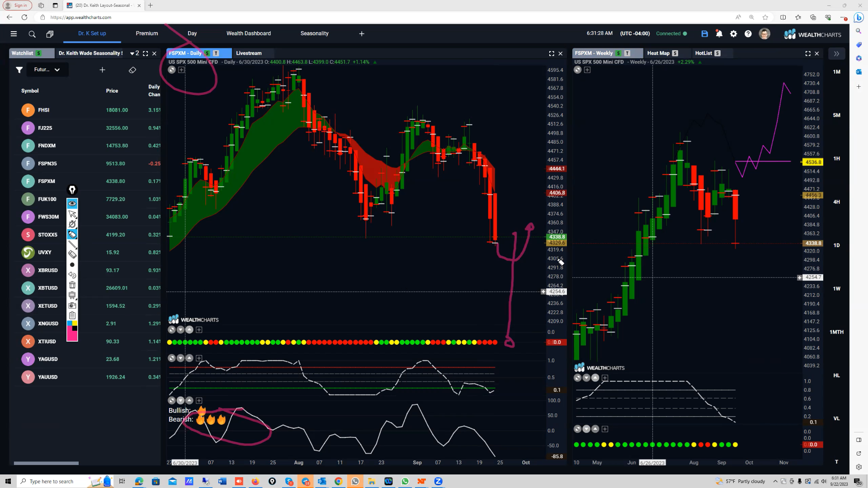
Task: Switch to the Day workspace tab
Action: pos(192,33)
